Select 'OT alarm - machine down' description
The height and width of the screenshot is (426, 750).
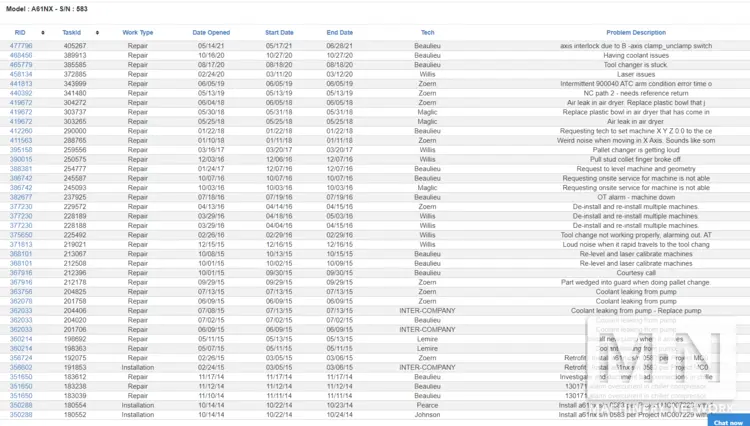(x=636, y=197)
